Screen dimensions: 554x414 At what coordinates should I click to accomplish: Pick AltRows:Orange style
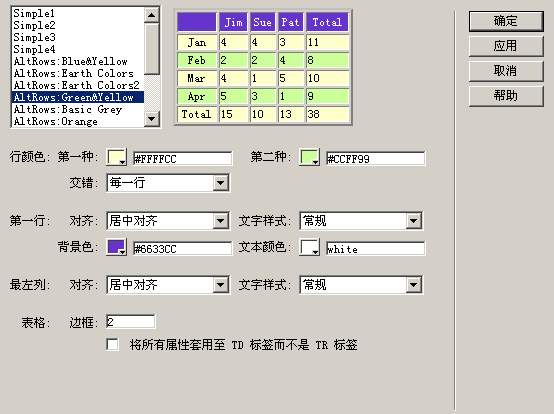pos(78,122)
